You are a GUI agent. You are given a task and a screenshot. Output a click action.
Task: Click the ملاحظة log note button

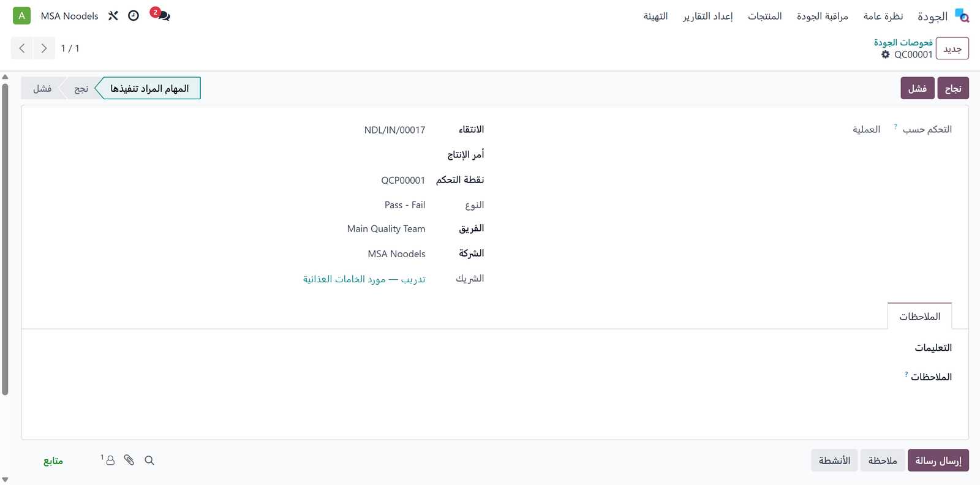click(x=883, y=461)
